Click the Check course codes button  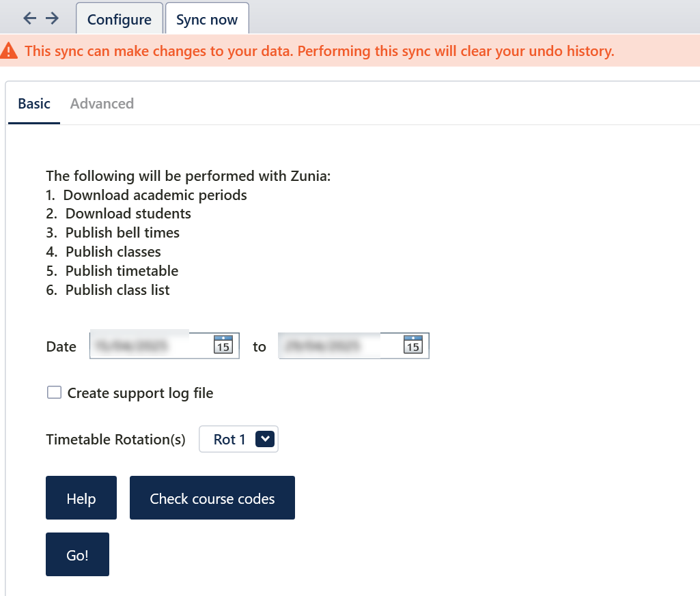pyautogui.click(x=212, y=498)
